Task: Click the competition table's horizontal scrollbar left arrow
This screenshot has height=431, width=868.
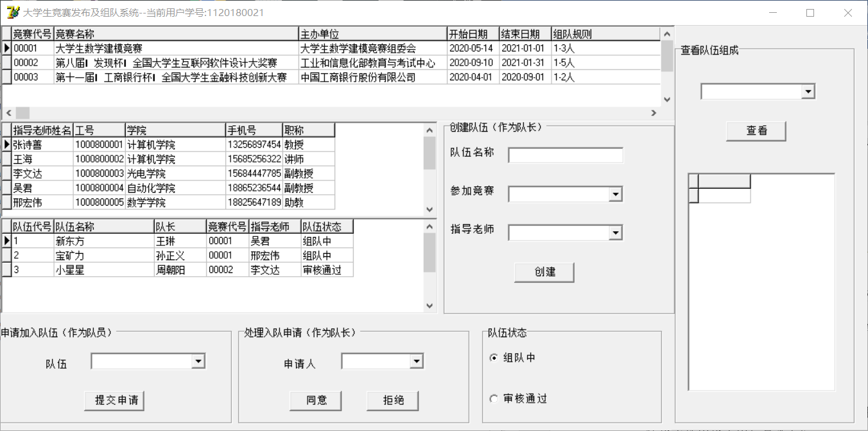Action: pyautogui.click(x=8, y=113)
